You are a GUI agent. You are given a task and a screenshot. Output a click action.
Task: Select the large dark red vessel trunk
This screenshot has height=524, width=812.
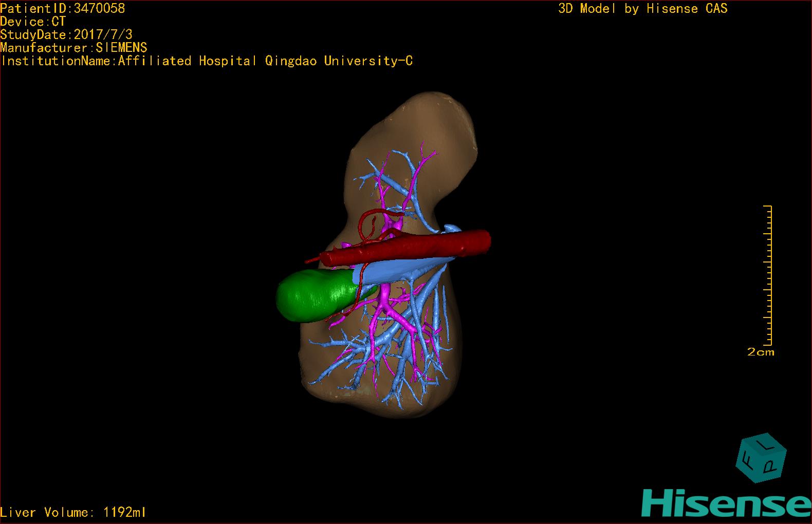point(406,248)
